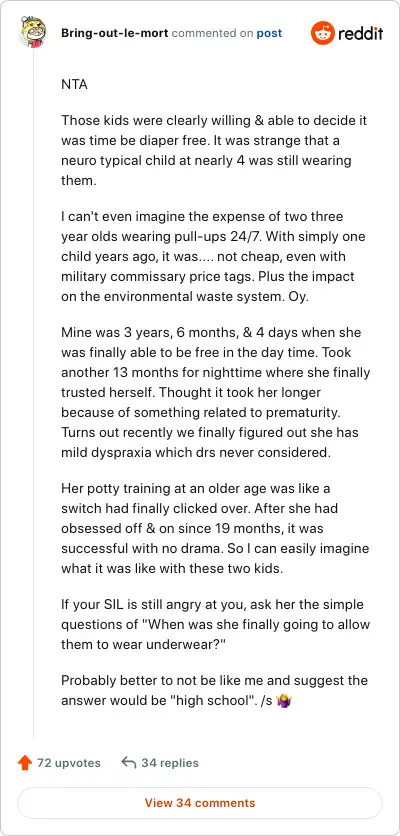Image resolution: width=400 pixels, height=836 pixels.
Task: Click the Bring-out-le-mort user avatar
Action: 33,33
